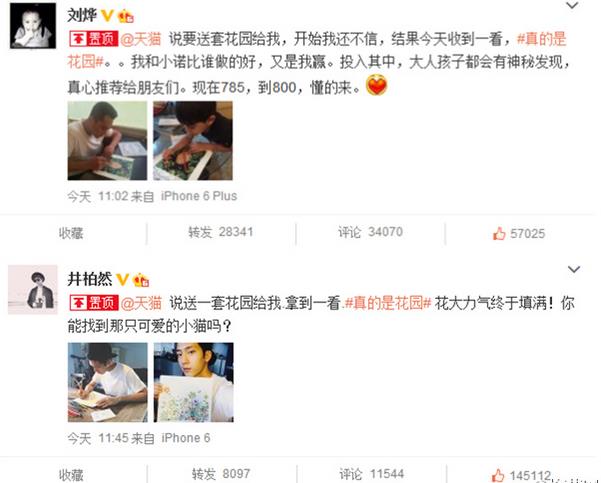Like 刘烨's post with the 57025 thumbs-up
Viewport: 601px width, 483px height.
pyautogui.click(x=519, y=233)
